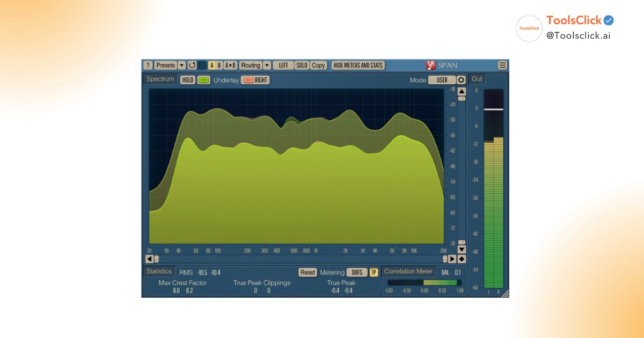Open the Routing dropdown arrow

[266, 65]
